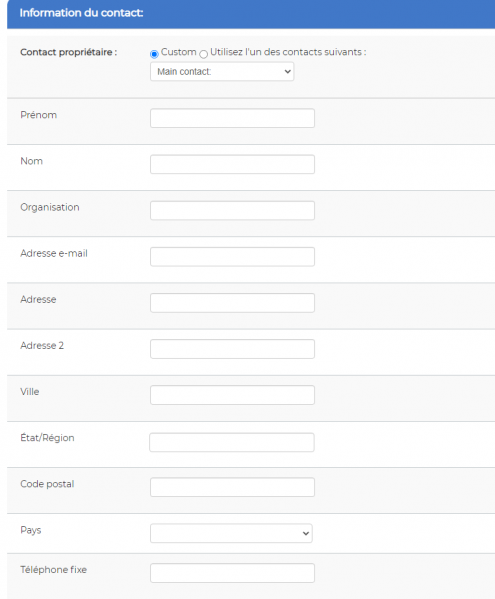Click the Adresse input field
495x599 pixels.
click(232, 303)
